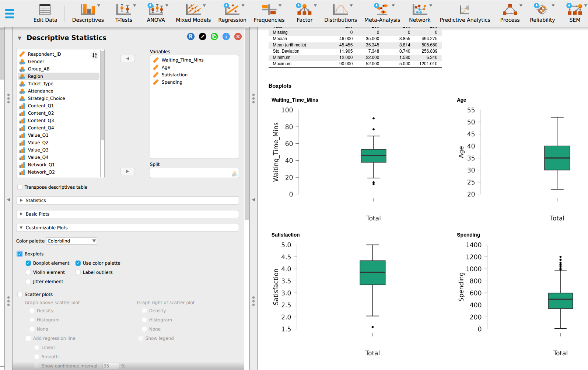588x370 pixels.
Task: Expand the Statistics section
Action: coord(127,200)
